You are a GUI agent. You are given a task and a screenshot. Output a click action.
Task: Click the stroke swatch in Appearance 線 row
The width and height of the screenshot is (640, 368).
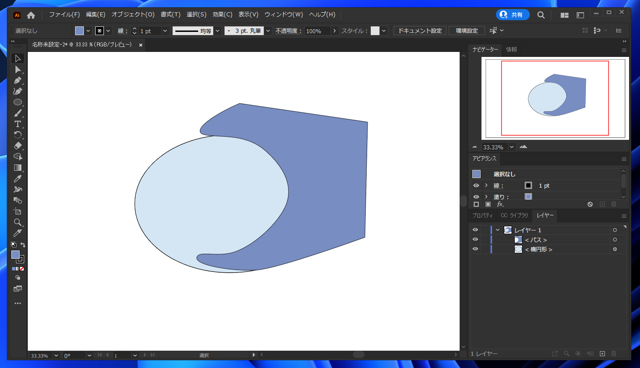click(528, 186)
